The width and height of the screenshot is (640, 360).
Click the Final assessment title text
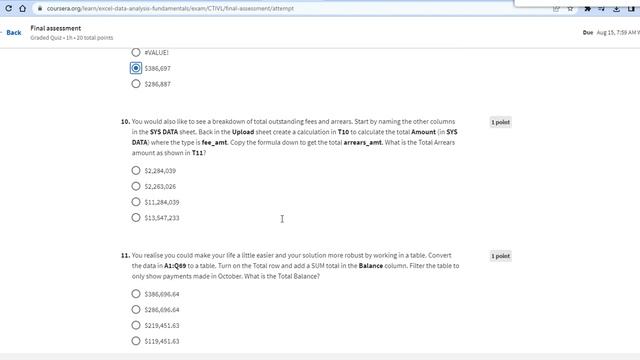[56, 28]
